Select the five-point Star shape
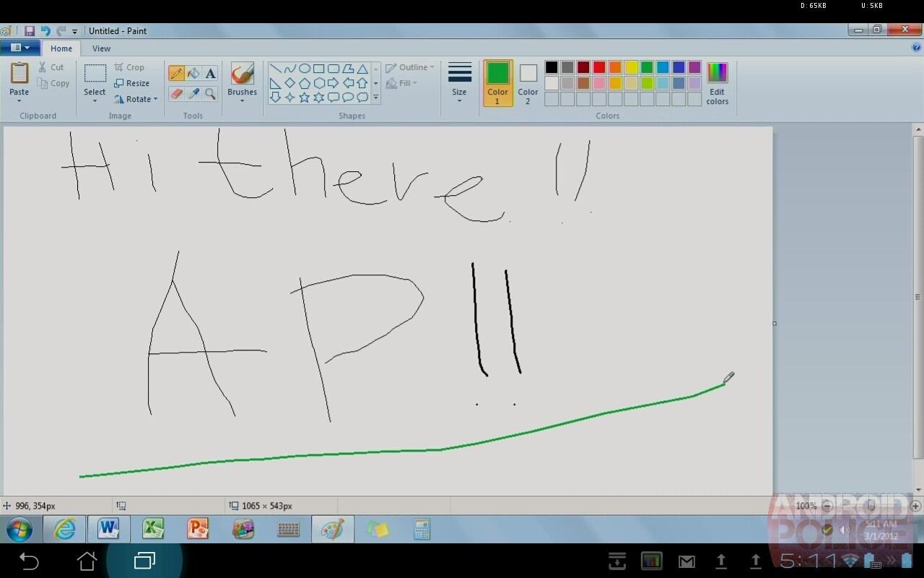Image resolution: width=924 pixels, height=578 pixels. coord(304,97)
